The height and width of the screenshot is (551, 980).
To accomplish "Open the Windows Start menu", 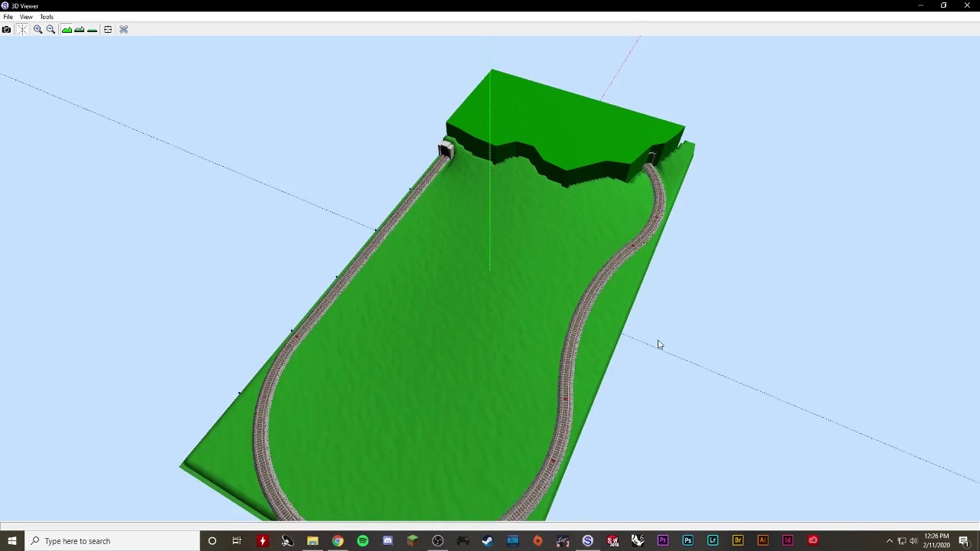I will [12, 541].
